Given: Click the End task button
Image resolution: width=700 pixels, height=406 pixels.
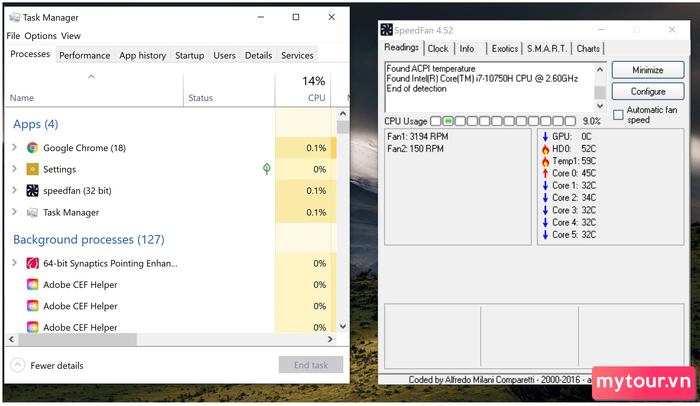Looking at the screenshot, I should [x=311, y=365].
